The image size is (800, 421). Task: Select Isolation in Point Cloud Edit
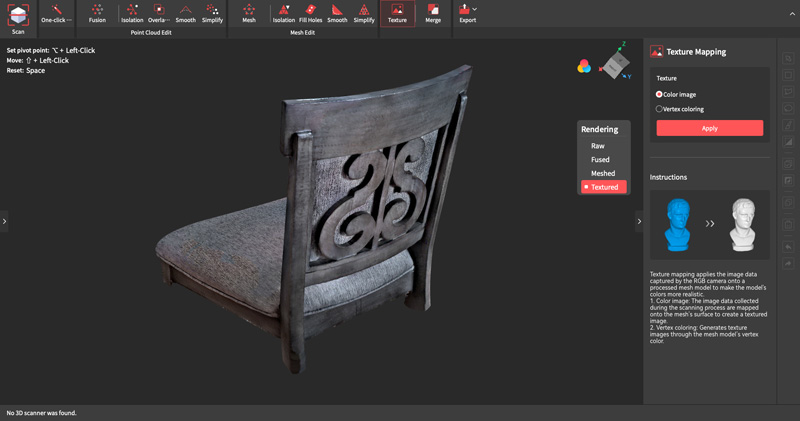[x=132, y=14]
